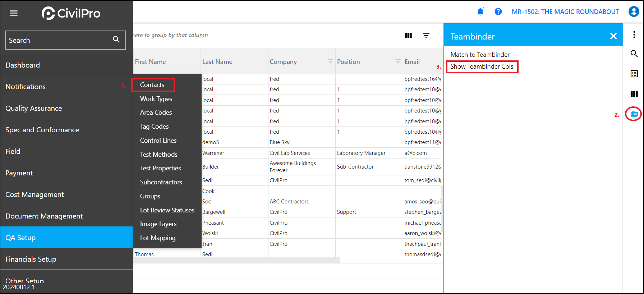Select the Sub-Contractor position cell
Viewport: 644px width, 294px height.
click(x=369, y=167)
